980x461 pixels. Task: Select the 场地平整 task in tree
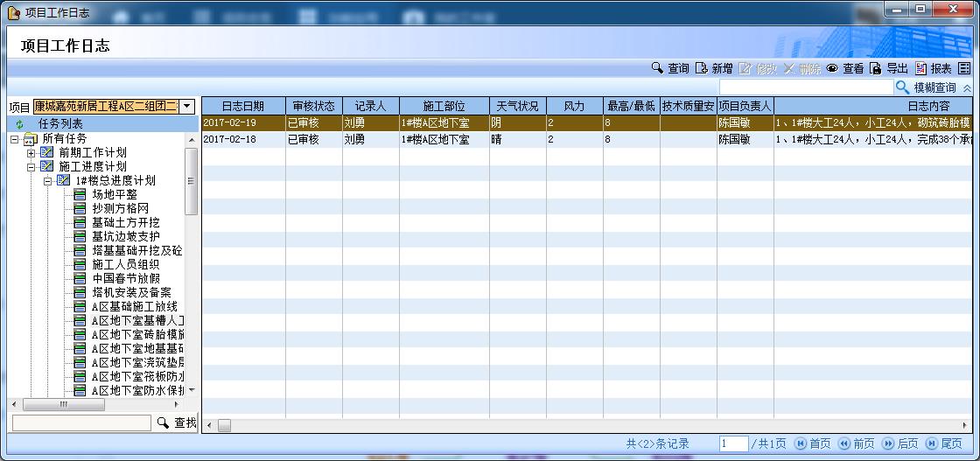(x=115, y=194)
